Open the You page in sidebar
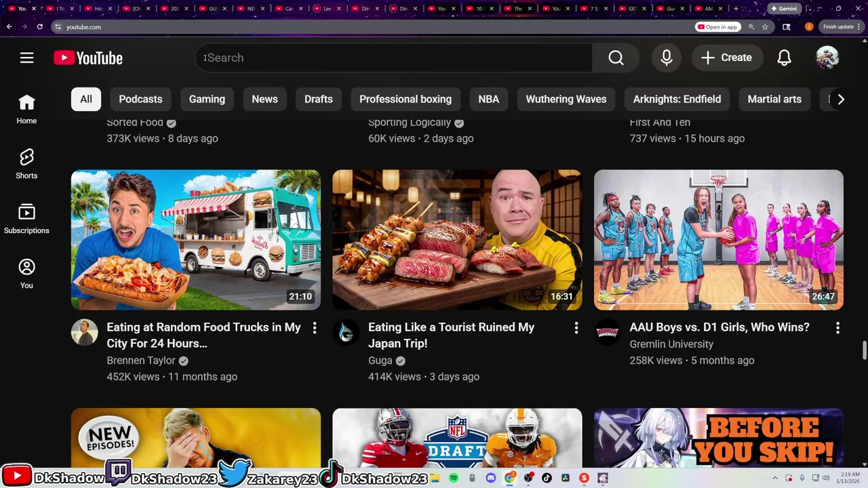Image resolution: width=868 pixels, height=488 pixels. pyautogui.click(x=26, y=274)
